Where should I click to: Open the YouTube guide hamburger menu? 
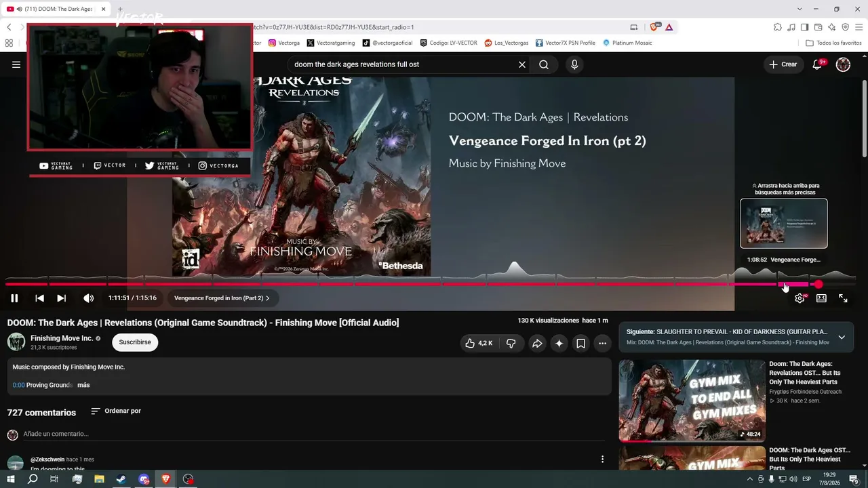(x=16, y=64)
